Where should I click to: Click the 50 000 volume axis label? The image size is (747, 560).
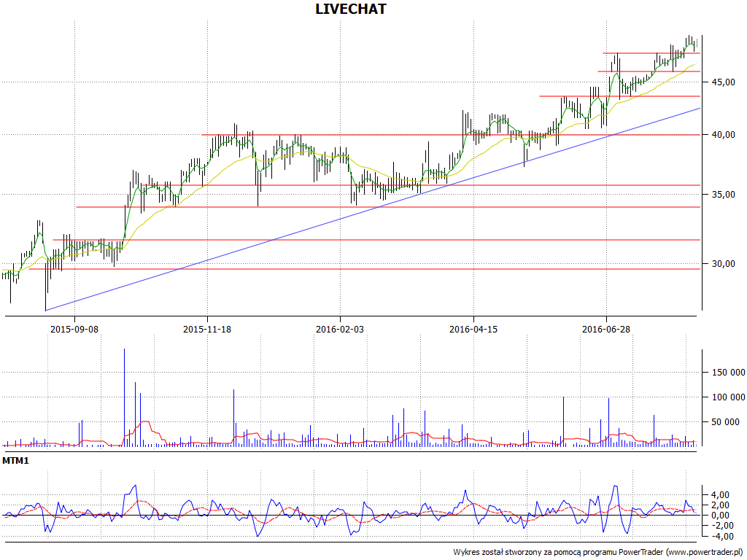click(726, 422)
